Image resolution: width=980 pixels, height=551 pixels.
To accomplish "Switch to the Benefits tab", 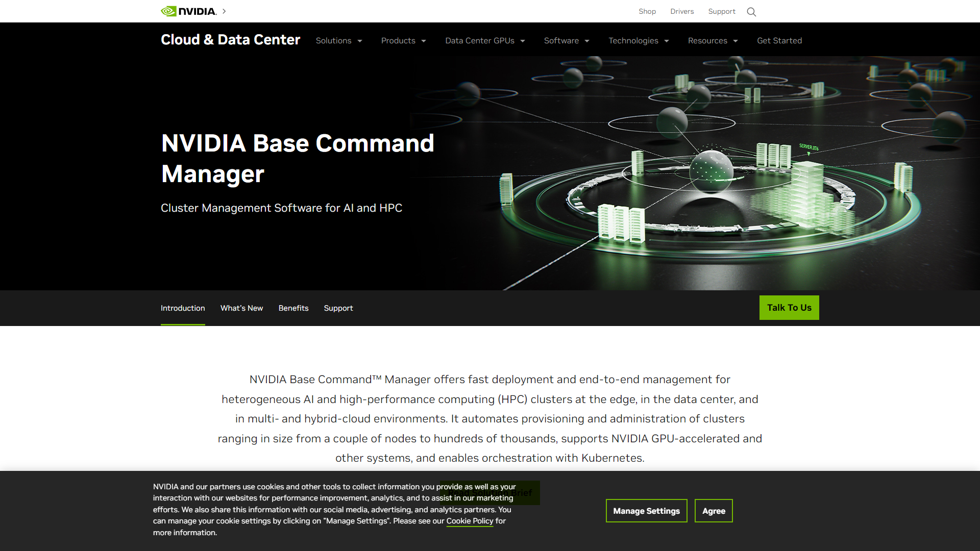I will (293, 308).
